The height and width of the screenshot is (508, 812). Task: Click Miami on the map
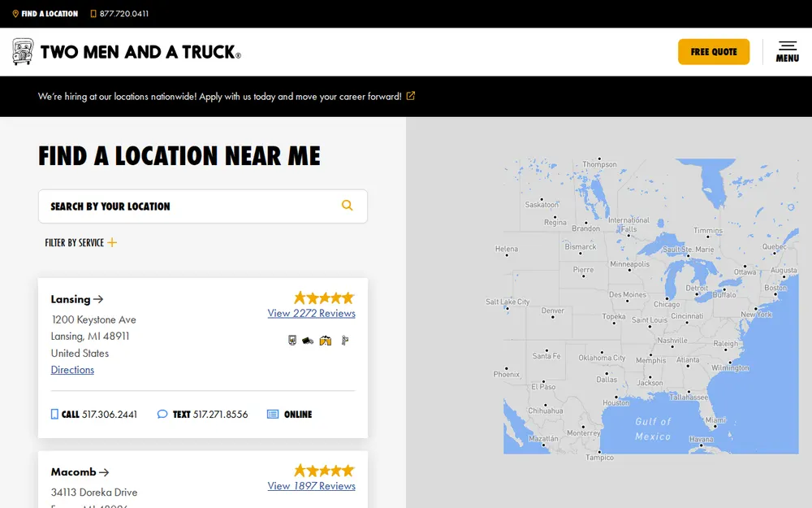[x=715, y=420]
